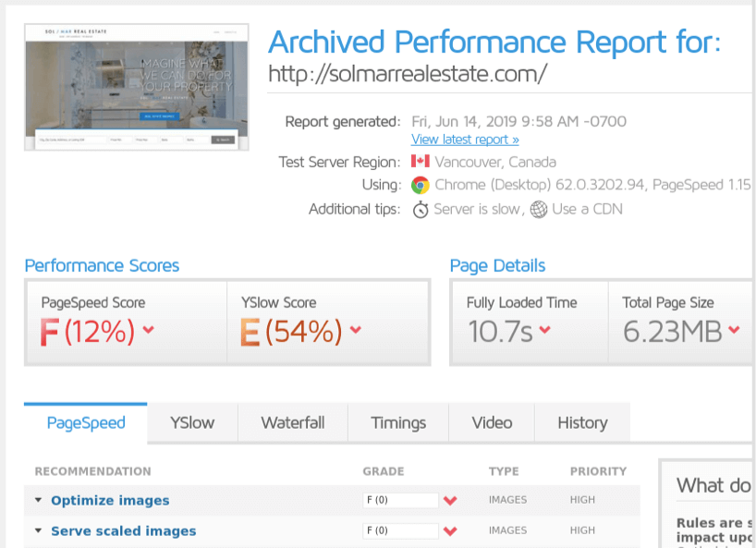The image size is (756, 548).
Task: Switch to the Video tab
Action: (x=492, y=422)
